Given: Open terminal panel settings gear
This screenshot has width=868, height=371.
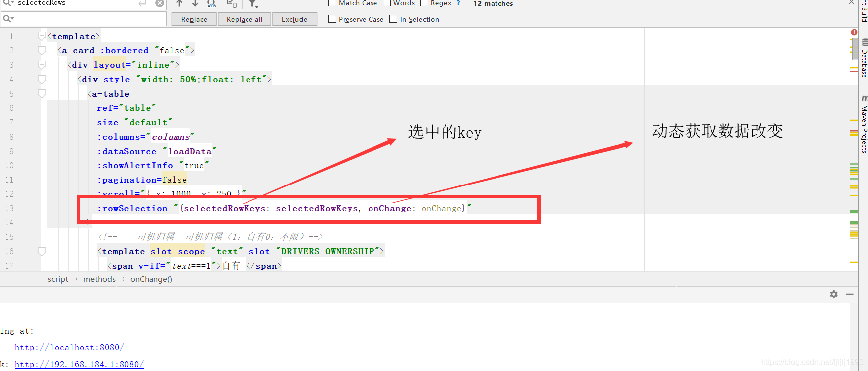Looking at the screenshot, I should coord(834,294).
